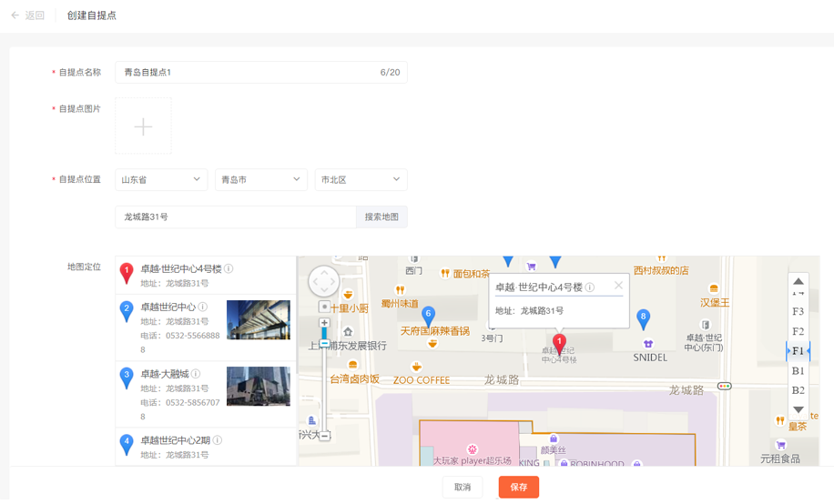
Task: Click red marker 1 on the map
Action: click(559, 345)
